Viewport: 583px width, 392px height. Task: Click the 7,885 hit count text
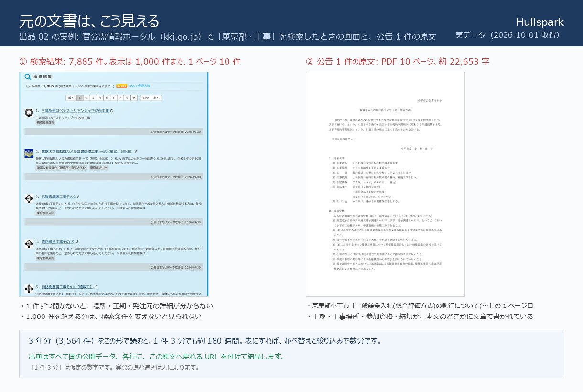click(x=49, y=86)
